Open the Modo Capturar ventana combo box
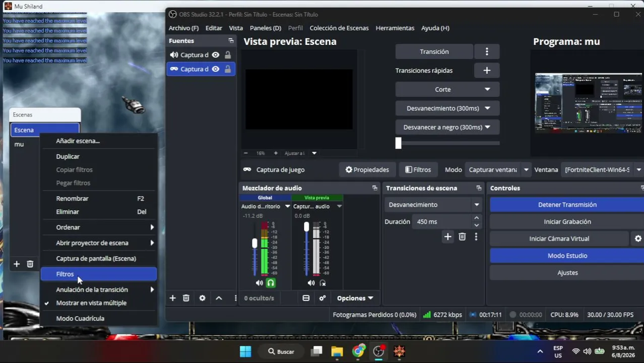This screenshot has height=363, width=644. pos(497,170)
